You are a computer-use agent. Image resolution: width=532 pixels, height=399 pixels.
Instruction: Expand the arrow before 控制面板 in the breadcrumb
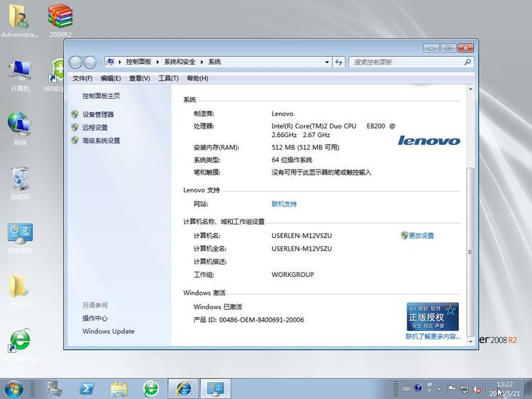[120, 62]
